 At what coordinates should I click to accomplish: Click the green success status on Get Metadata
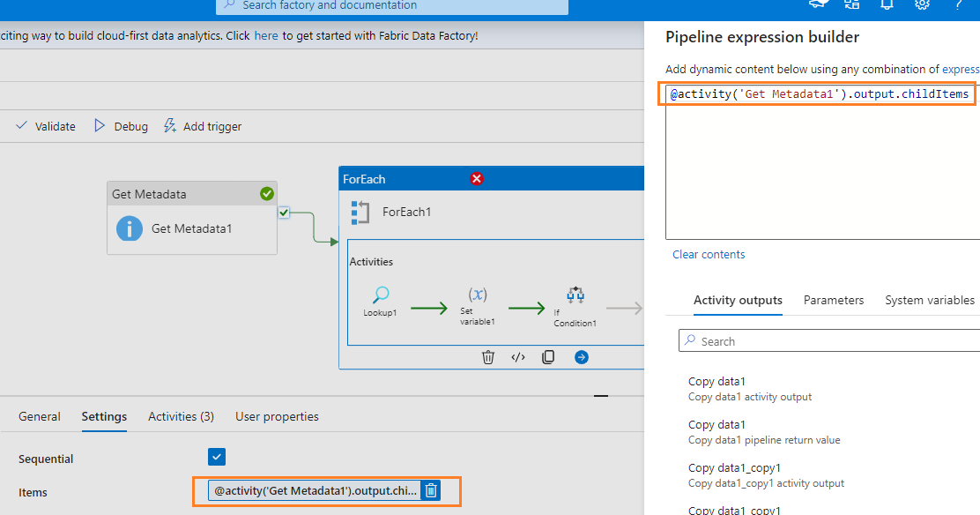265,193
